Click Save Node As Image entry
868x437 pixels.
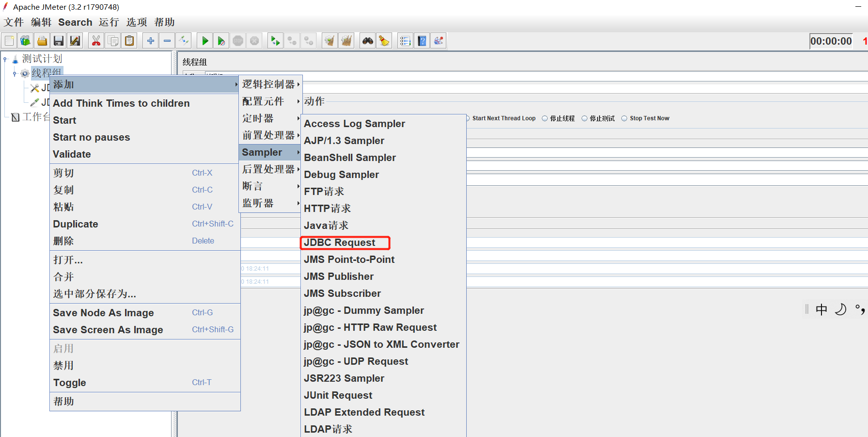click(144, 313)
